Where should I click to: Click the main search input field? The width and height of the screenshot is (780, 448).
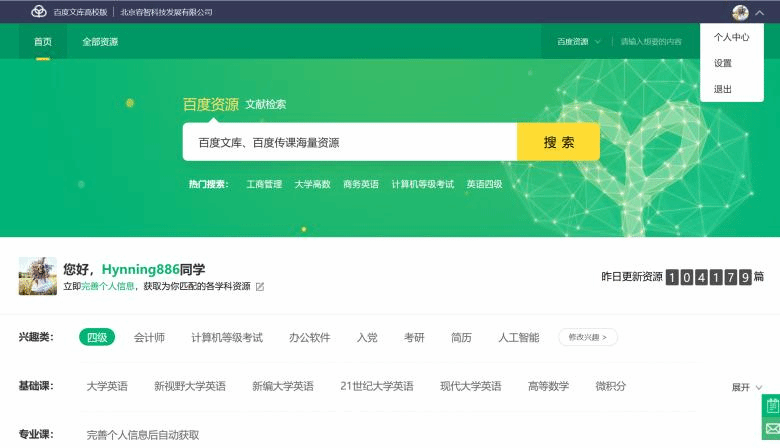tap(349, 142)
